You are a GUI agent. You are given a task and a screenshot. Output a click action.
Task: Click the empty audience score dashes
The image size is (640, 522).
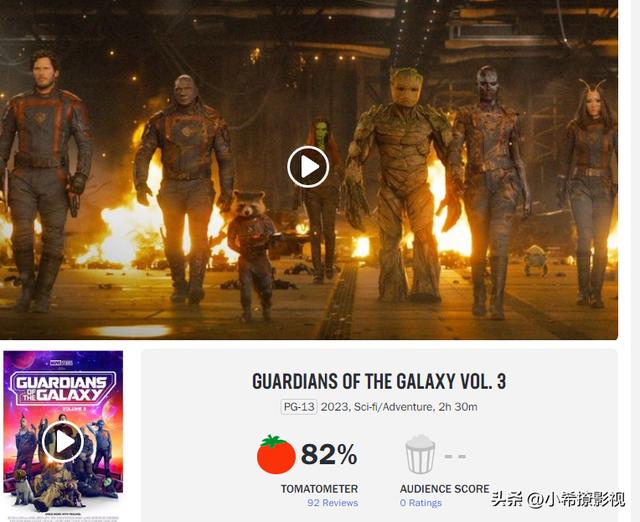pos(455,456)
